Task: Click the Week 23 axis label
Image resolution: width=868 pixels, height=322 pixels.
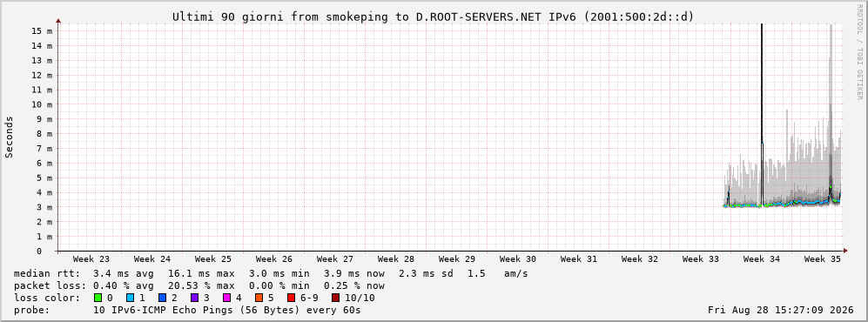Action: 91,259
